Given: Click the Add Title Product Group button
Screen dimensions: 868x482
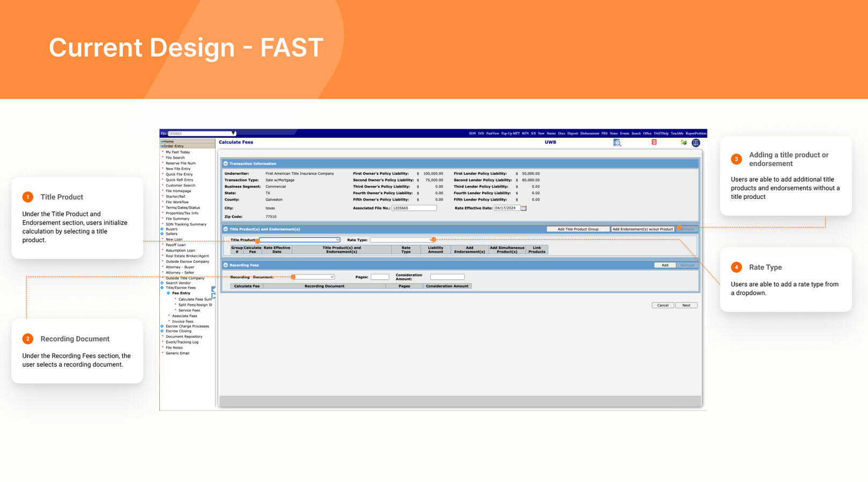Looking at the screenshot, I should [x=578, y=229].
